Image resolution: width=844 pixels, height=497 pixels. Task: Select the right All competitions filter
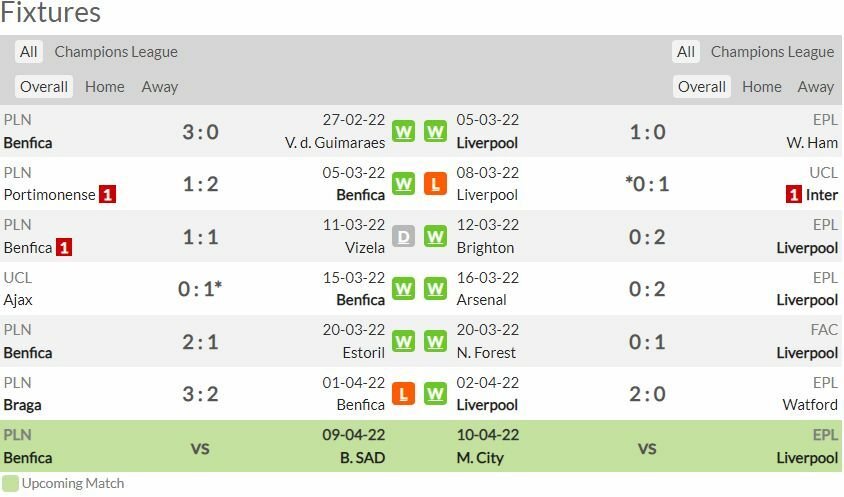click(x=686, y=52)
